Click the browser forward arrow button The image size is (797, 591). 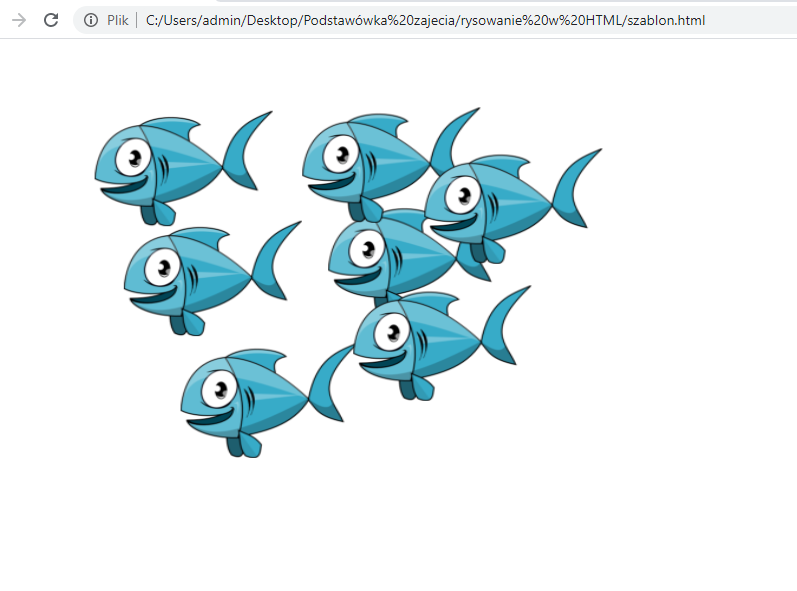coord(19,20)
